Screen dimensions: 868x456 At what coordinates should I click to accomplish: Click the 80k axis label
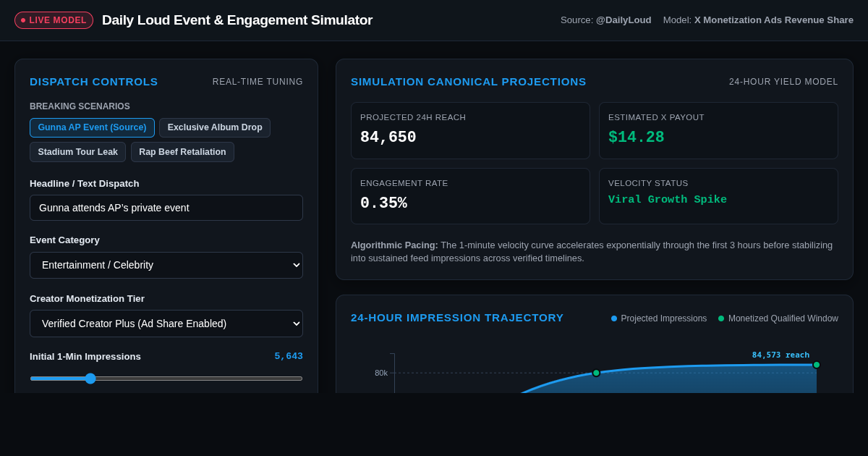click(381, 373)
